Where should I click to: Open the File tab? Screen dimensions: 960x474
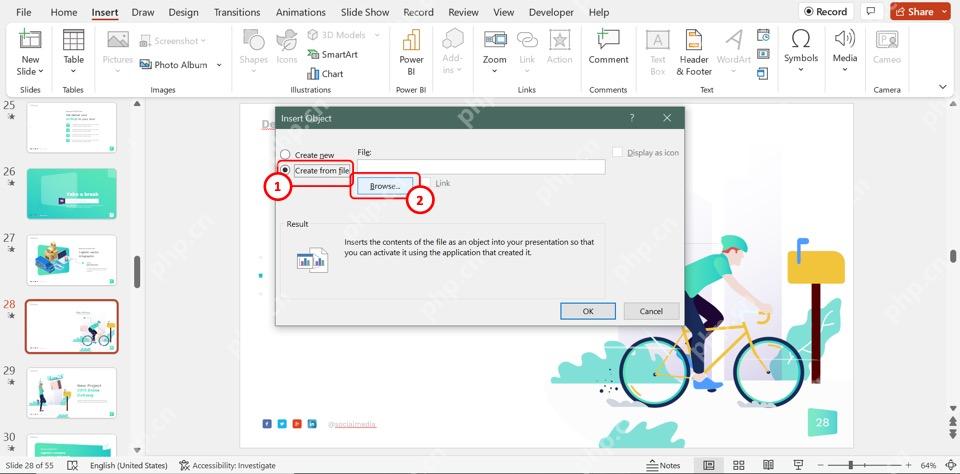pos(24,12)
